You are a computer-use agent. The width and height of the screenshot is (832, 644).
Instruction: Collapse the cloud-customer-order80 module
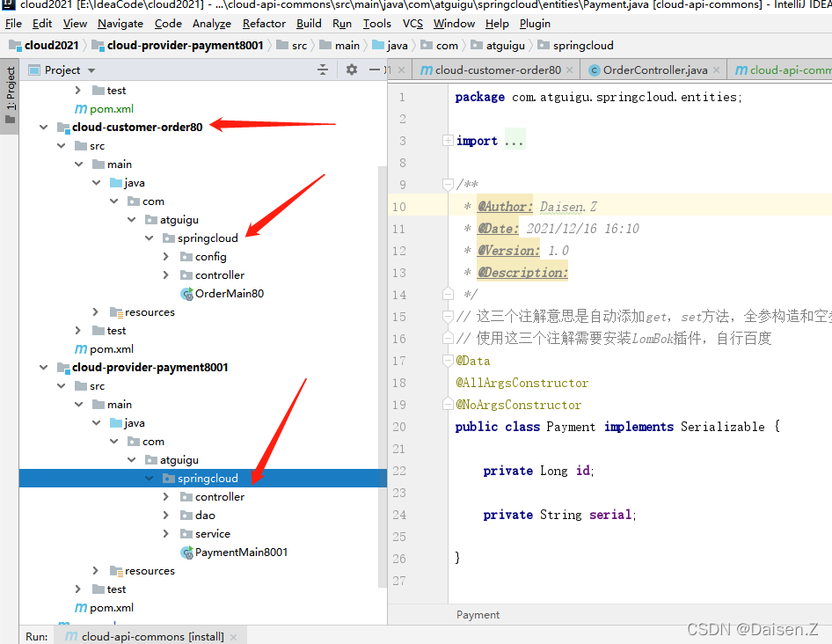click(43, 128)
